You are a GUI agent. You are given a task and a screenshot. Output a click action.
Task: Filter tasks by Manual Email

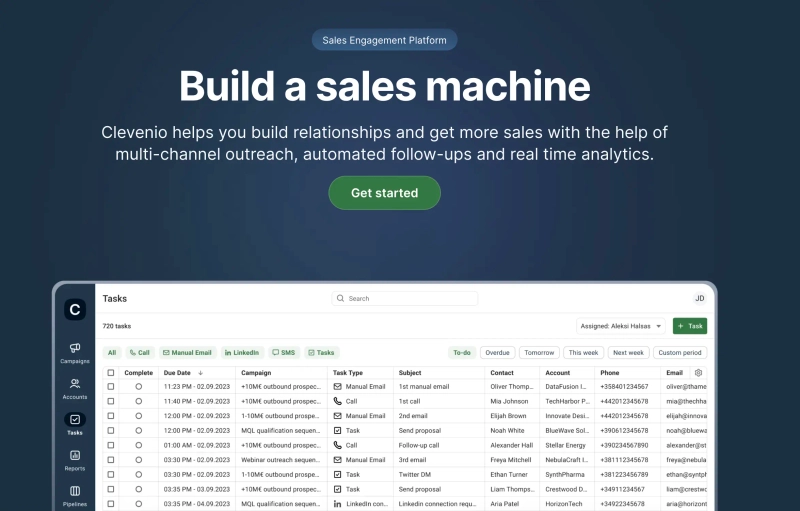tap(187, 353)
